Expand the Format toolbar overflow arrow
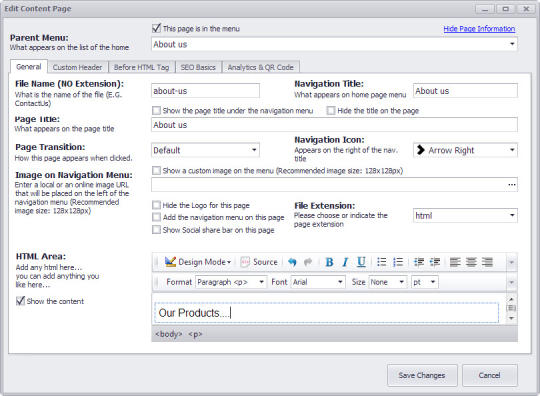Screen dimensions: 540x396 tap(511, 282)
